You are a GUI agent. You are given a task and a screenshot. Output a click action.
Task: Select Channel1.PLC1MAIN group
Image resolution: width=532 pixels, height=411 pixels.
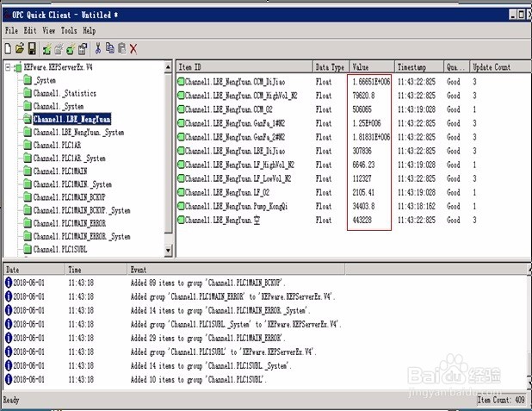click(x=60, y=171)
